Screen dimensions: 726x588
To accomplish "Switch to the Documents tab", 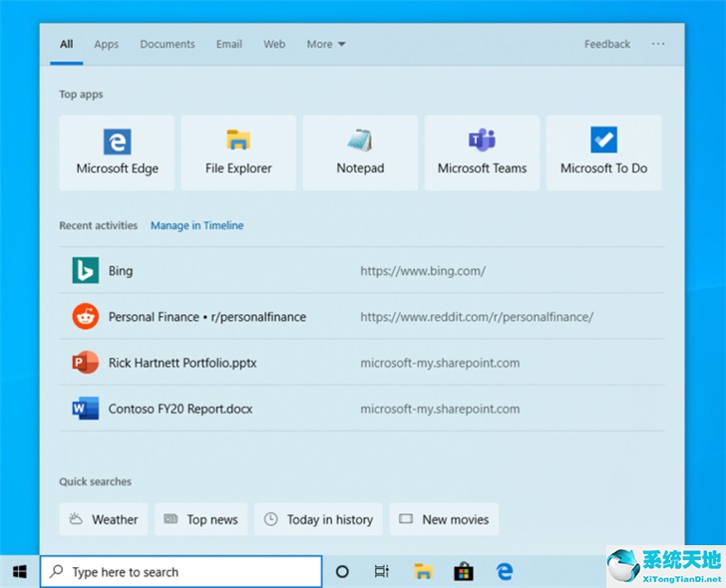I will (x=168, y=44).
